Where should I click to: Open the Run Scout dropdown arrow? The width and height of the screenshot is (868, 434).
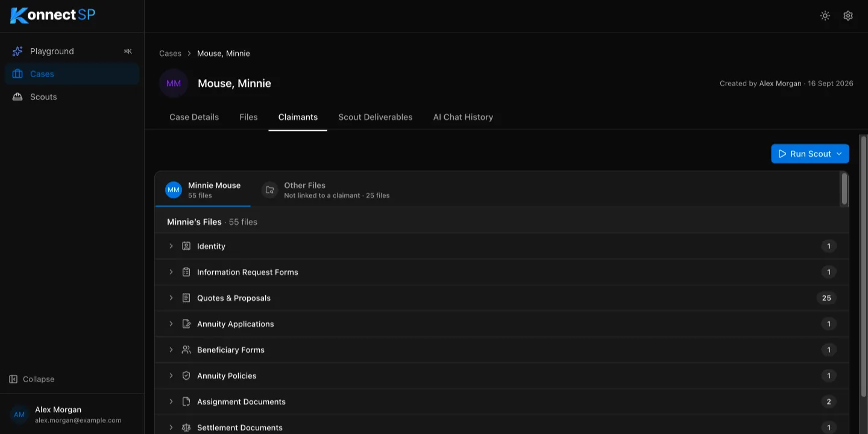pos(838,154)
